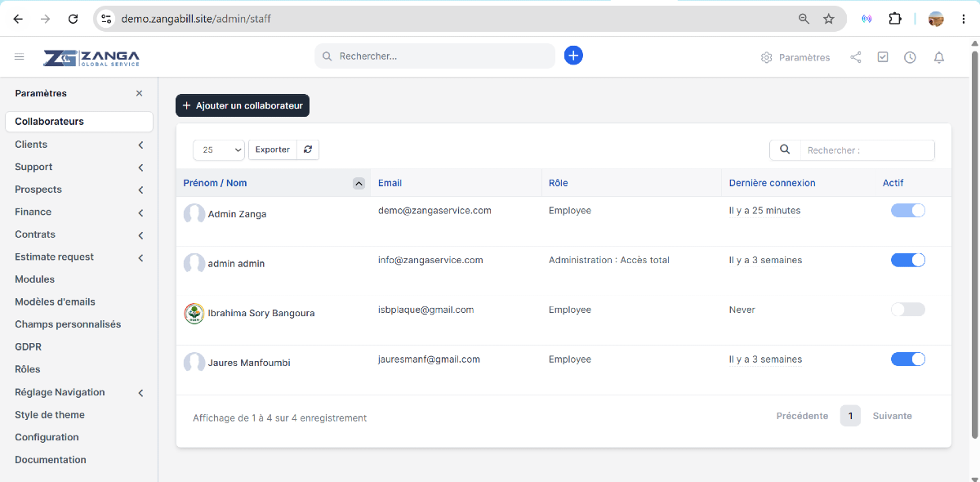
Task: Open Modèles d'emails in the sidebar
Action: [x=55, y=301]
